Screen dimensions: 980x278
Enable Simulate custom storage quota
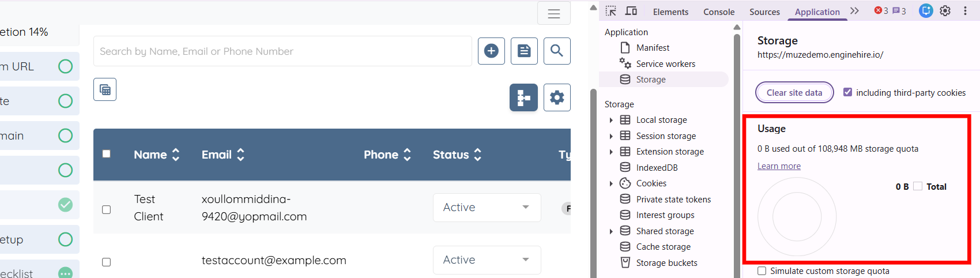762,271
